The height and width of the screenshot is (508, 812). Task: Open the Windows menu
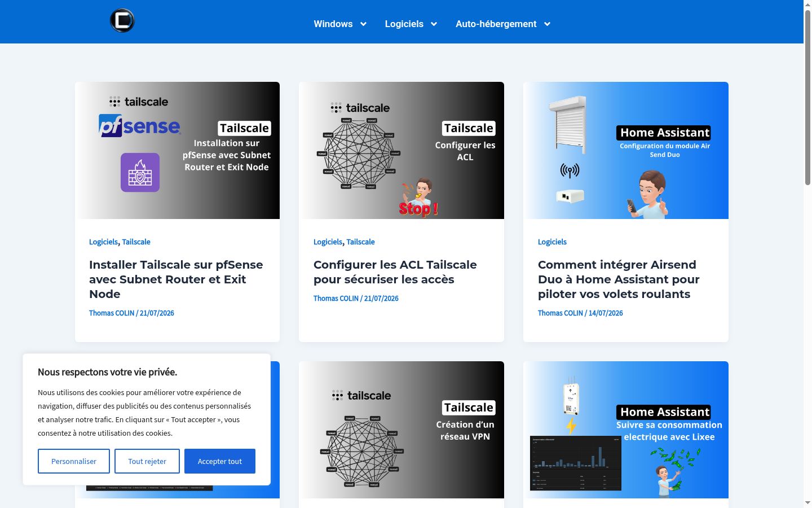click(x=333, y=24)
